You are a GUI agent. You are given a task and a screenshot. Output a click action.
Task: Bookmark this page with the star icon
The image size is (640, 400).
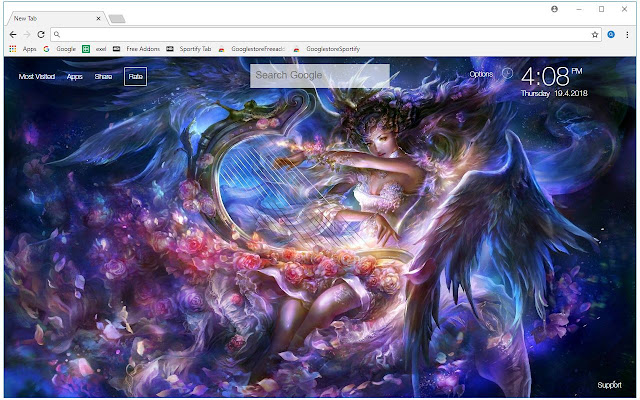[x=595, y=35]
